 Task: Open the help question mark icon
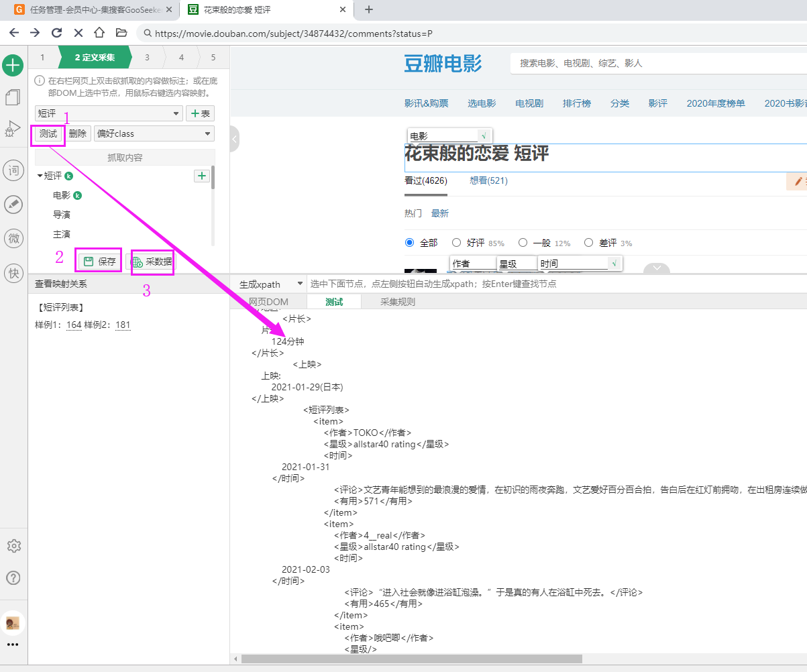[x=13, y=577]
